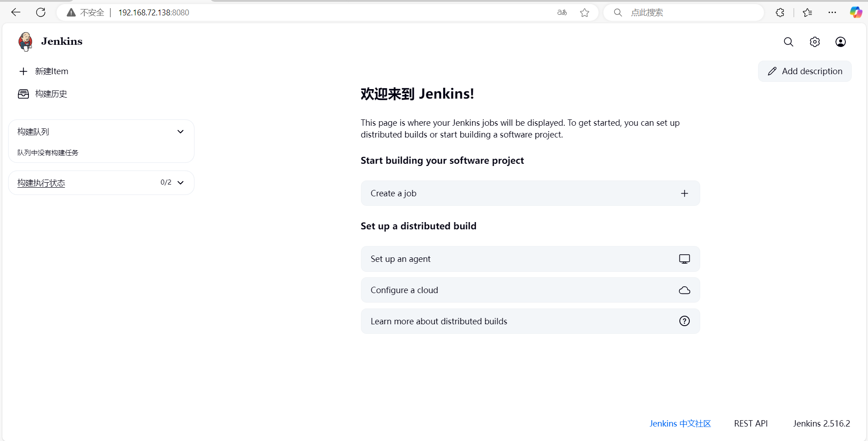Click the magnifier in 点此搜索 box

click(x=618, y=13)
